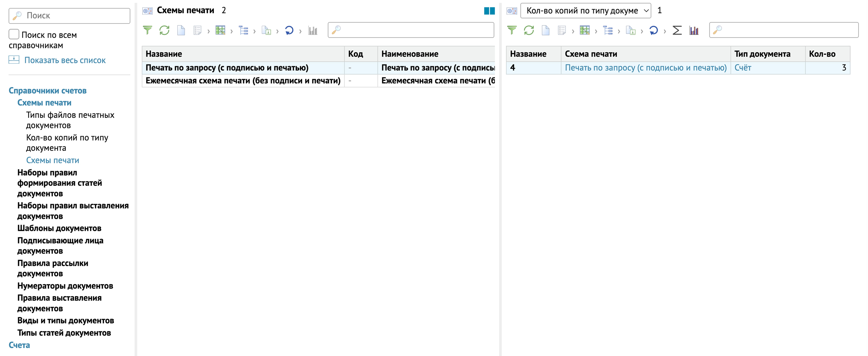Open Типы статей документов in sidebar
Image resolution: width=868 pixels, height=356 pixels.
point(64,333)
